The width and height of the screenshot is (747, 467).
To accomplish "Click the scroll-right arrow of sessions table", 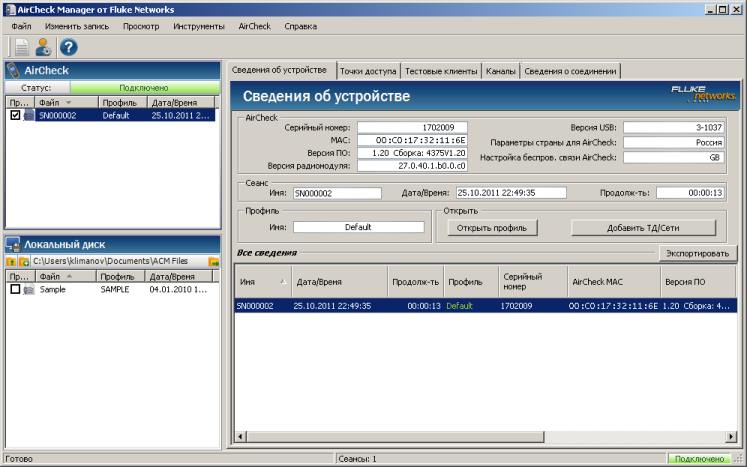I will (x=731, y=436).
